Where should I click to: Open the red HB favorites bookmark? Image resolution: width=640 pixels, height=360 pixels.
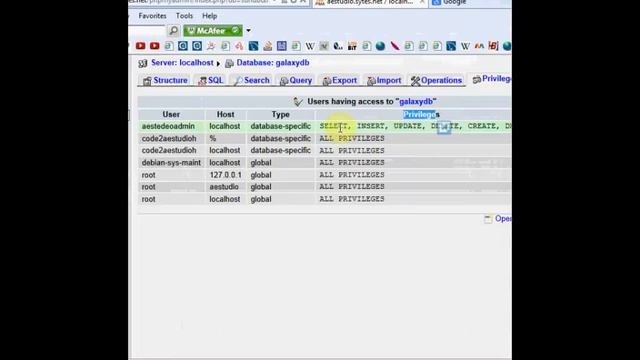pyautogui.click(x=493, y=46)
